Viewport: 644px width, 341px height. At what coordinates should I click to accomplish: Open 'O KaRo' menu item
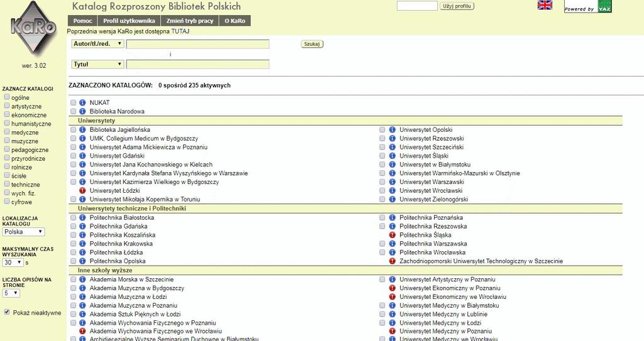tap(235, 21)
